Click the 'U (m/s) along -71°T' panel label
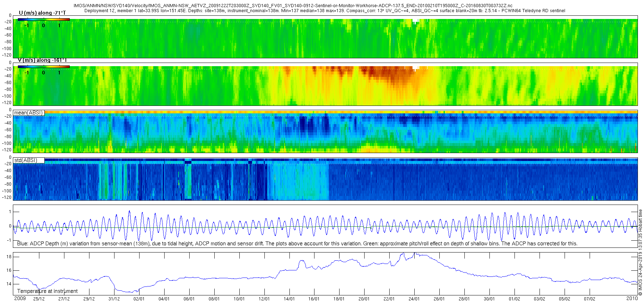Screen dimensions: 644x304 42,13
